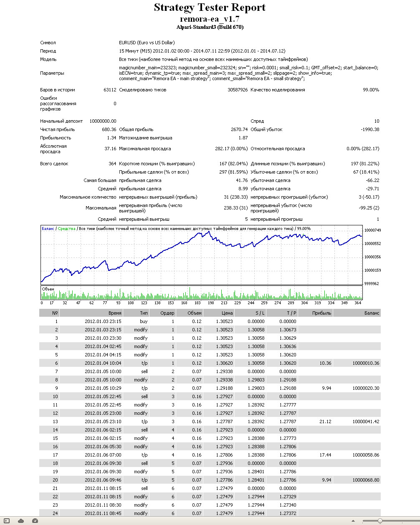Screen dimensions: 420x525
Task: Select profit factor value '1.34'
Action: pos(112,138)
